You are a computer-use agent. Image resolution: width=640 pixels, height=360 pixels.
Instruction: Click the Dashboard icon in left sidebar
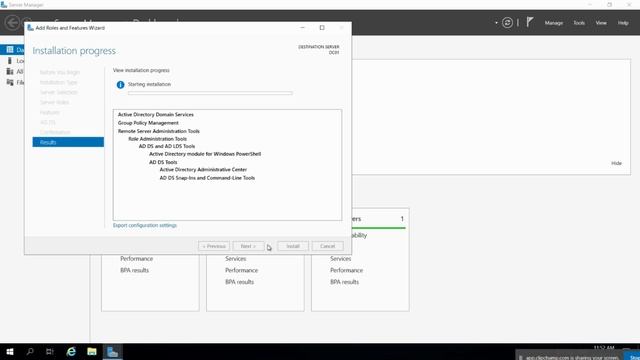[x=10, y=50]
